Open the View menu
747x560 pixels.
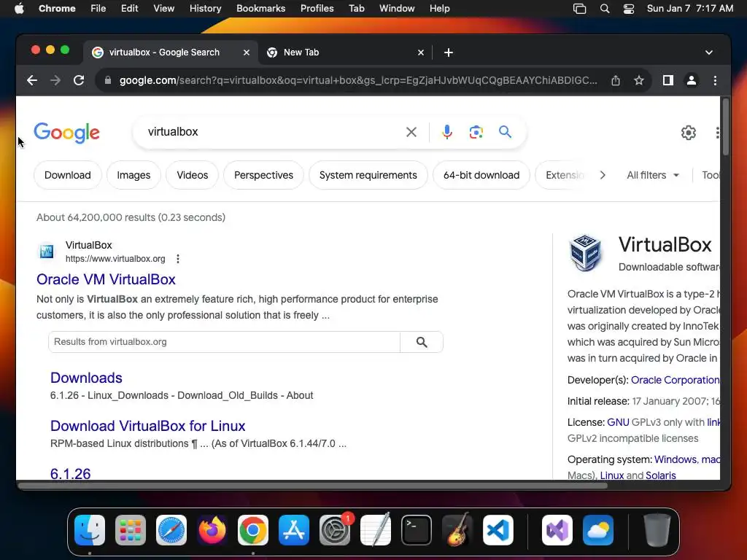point(163,9)
